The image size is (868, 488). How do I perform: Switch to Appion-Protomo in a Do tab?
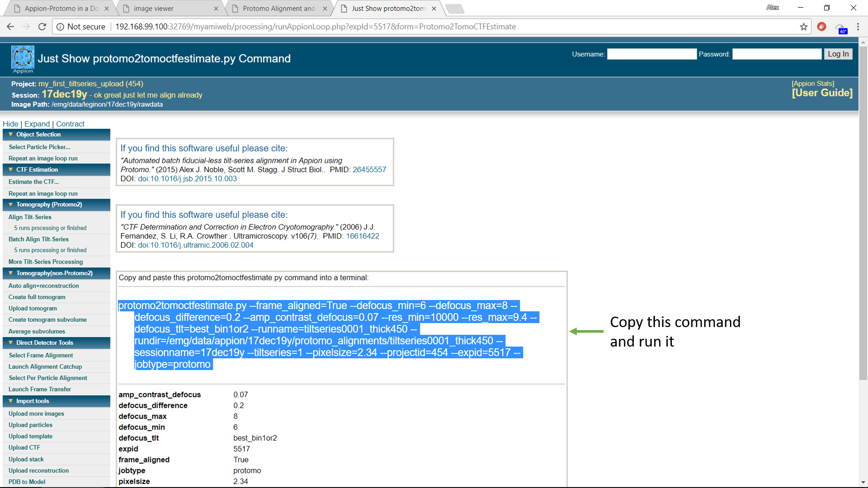[61, 8]
